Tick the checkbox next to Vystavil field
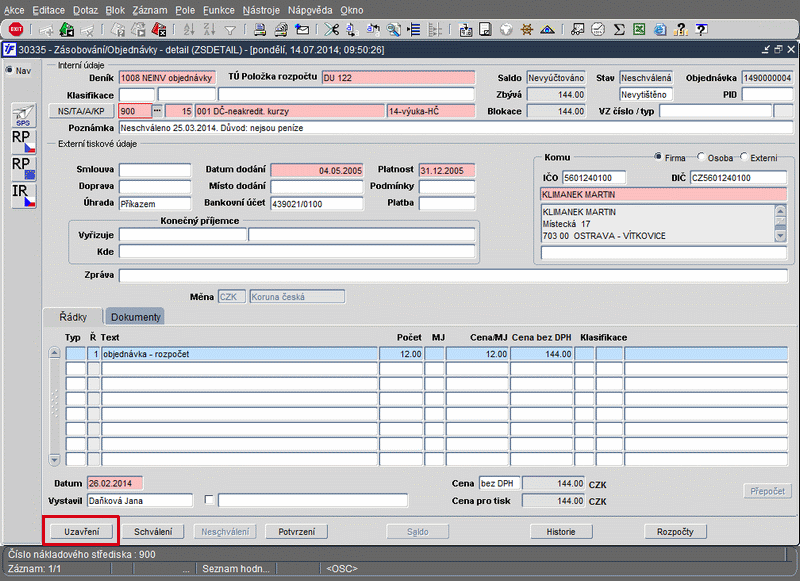Image resolution: width=800 pixels, height=581 pixels. click(209, 499)
